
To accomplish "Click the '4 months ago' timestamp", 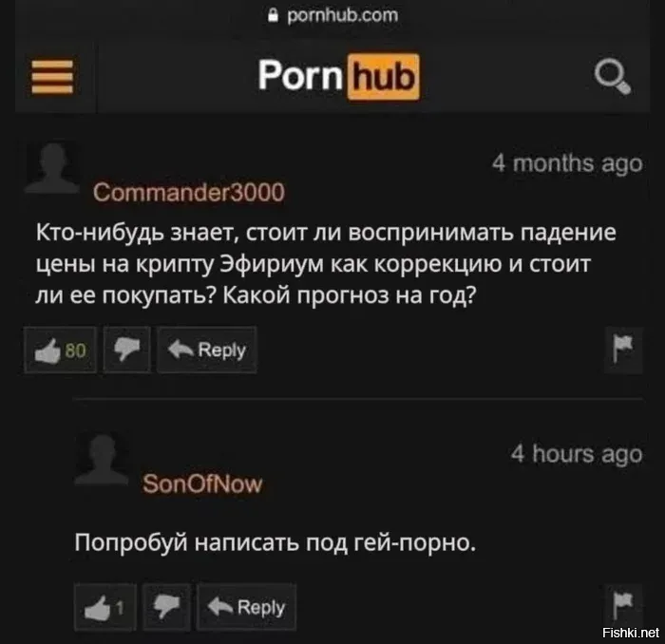I will [x=567, y=163].
